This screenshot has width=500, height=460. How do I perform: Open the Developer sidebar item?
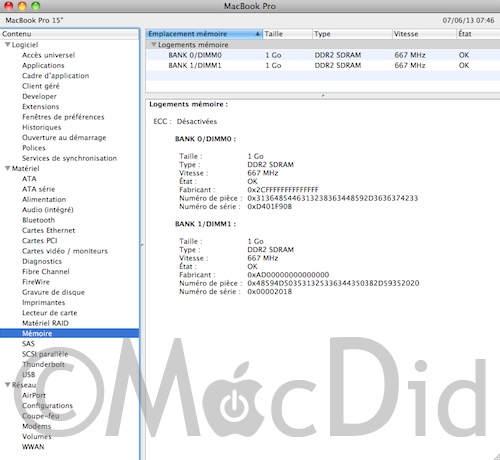click(x=39, y=96)
